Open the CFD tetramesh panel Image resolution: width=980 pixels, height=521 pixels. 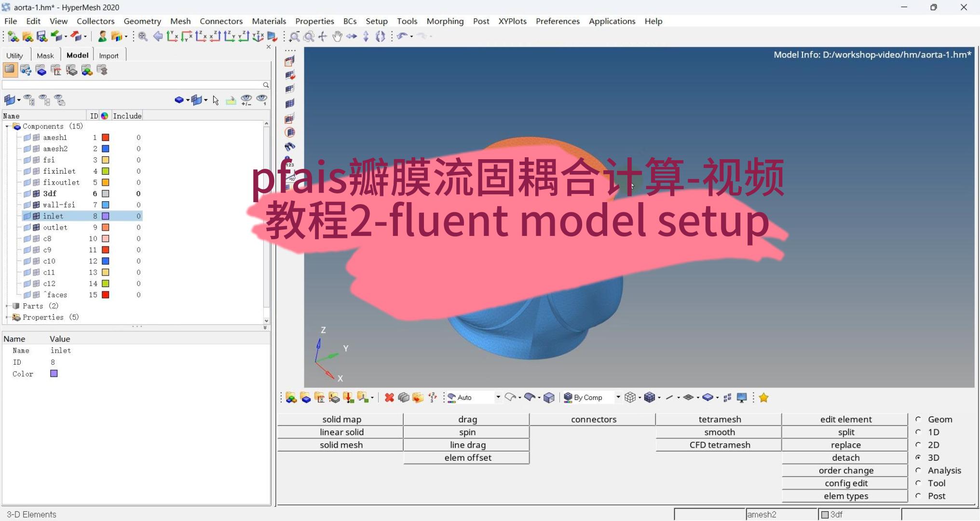click(x=720, y=445)
